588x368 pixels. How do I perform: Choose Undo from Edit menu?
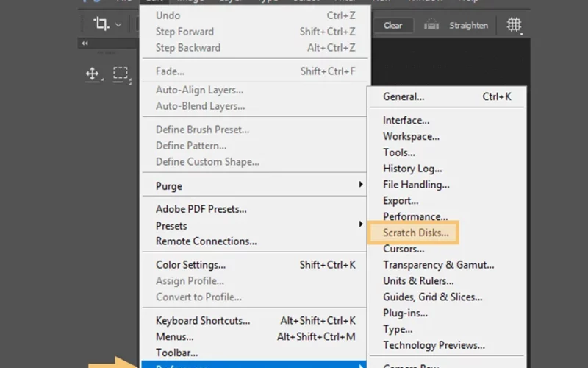point(255,15)
